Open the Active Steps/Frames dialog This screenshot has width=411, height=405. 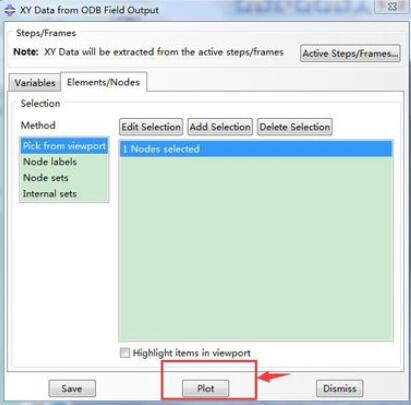350,53
